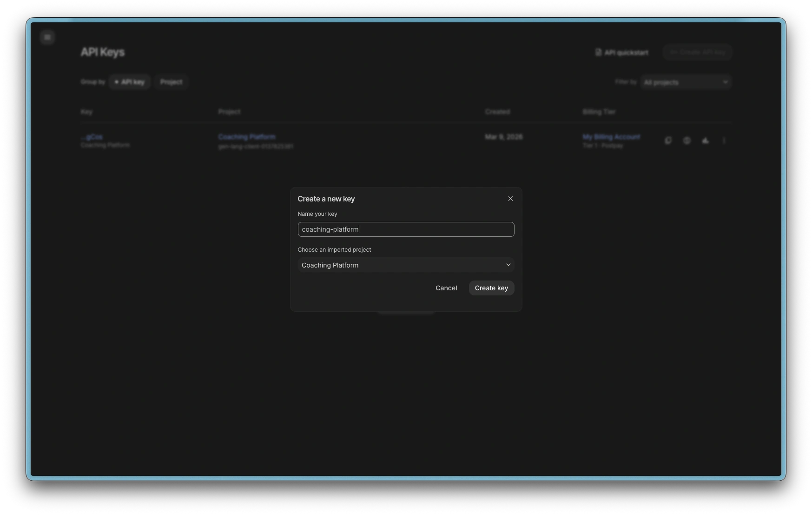Viewport: 812px width, 515px height.
Task: Open the Coaching Platform project link
Action: click(247, 137)
